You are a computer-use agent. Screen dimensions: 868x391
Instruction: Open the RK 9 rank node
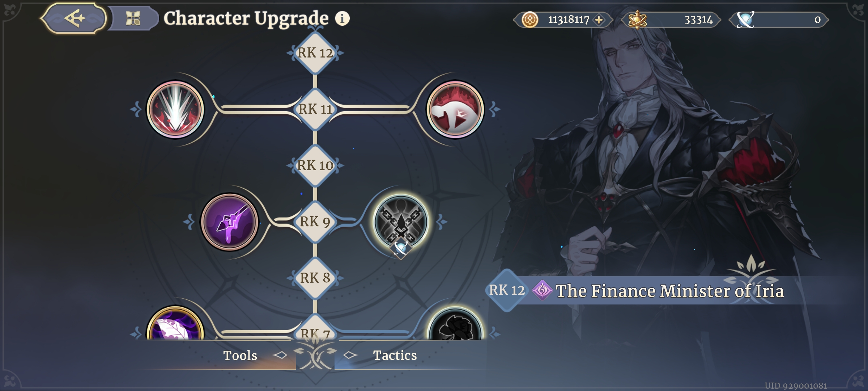[315, 222]
